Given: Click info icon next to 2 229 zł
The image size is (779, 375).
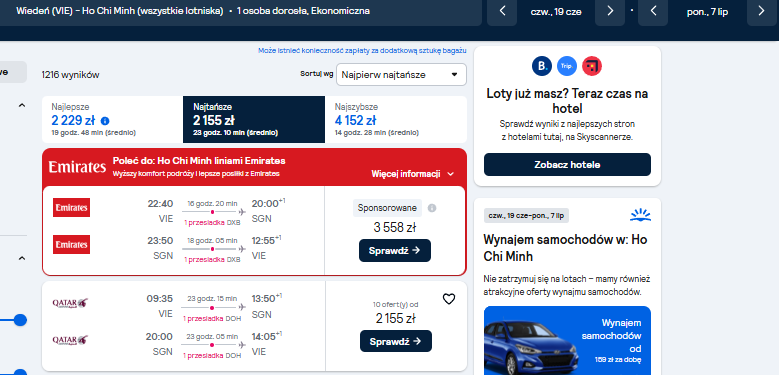Looking at the screenshot, I should [105, 121].
